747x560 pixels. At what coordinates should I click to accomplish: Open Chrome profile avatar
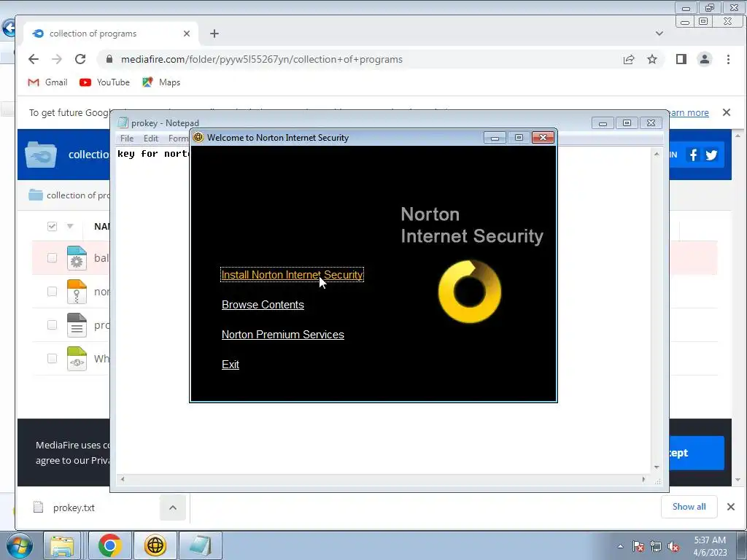click(704, 59)
